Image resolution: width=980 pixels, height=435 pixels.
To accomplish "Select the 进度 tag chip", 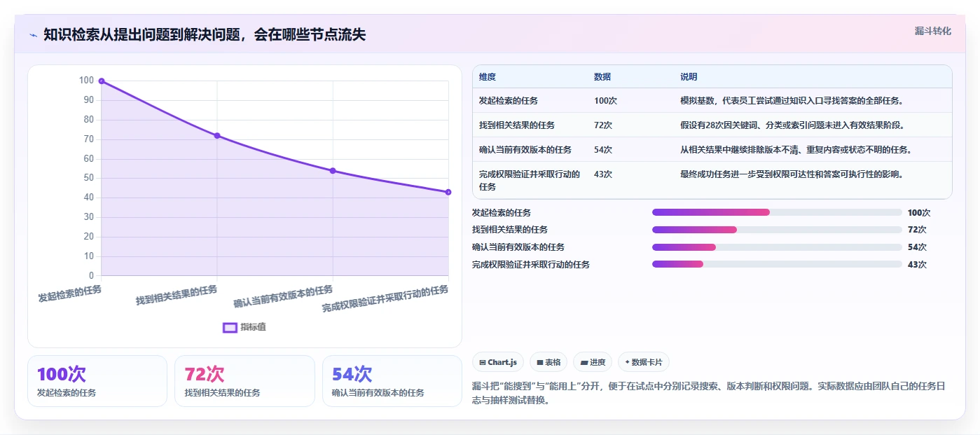I will click(593, 362).
